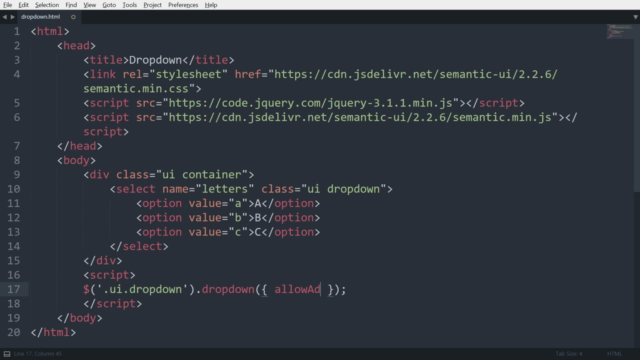Click the line and column status text

tap(38, 354)
